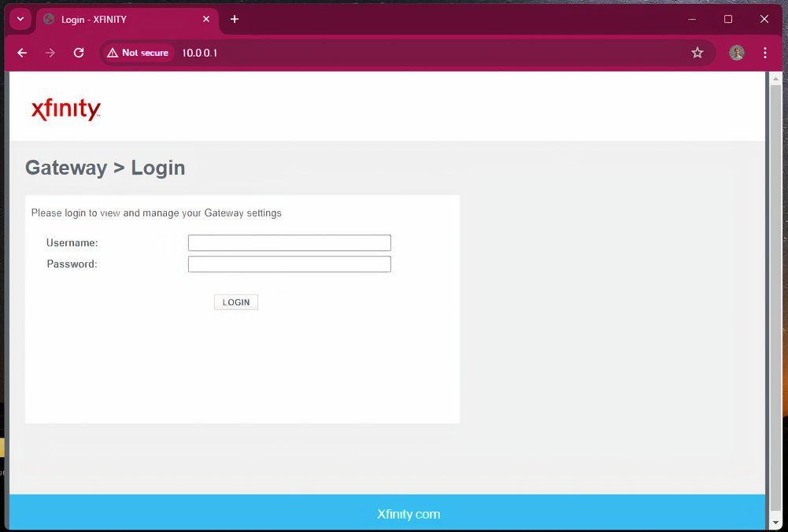Click the vertical scrollbar thumb
Screen dimensions: 788x532
coord(775,299)
